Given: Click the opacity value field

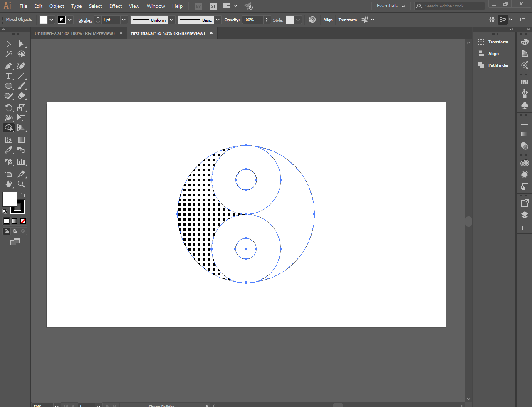Looking at the screenshot, I should click(253, 20).
